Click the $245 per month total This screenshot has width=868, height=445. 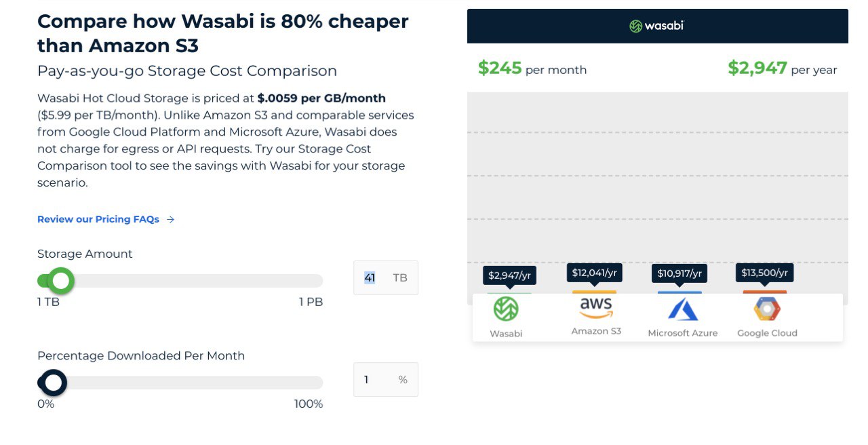pos(532,69)
